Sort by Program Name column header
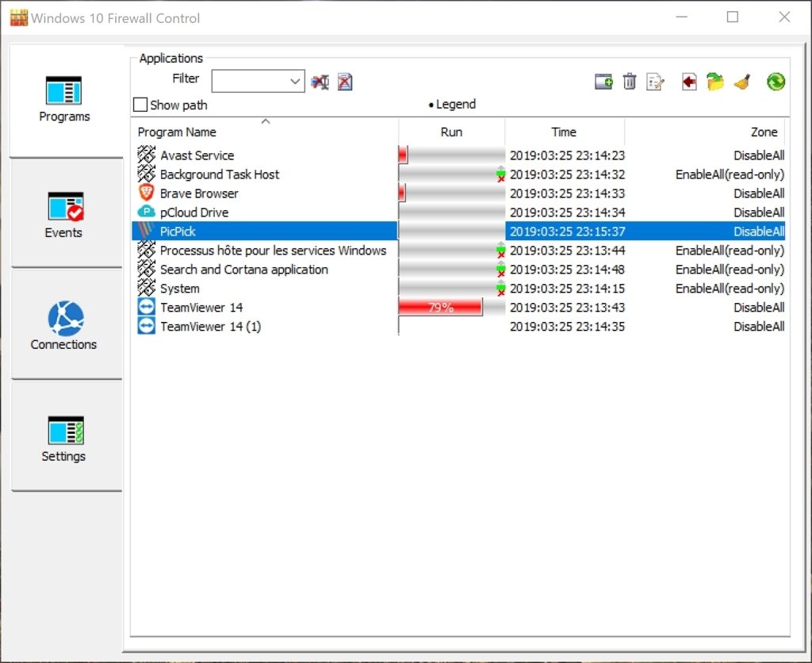The height and width of the screenshot is (663, 812). 265,132
